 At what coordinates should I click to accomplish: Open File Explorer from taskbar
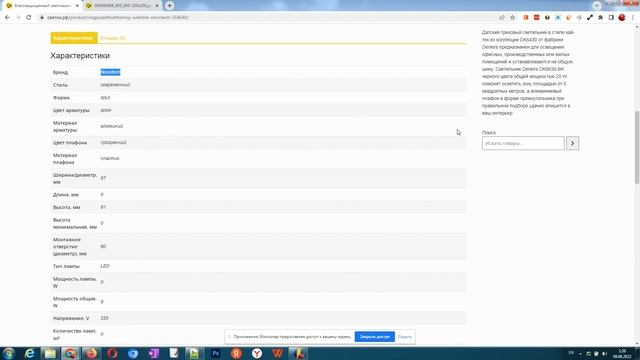50,353
